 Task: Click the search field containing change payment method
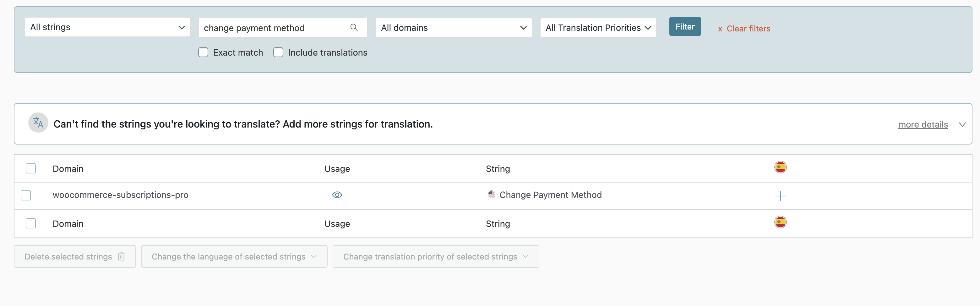(283, 28)
